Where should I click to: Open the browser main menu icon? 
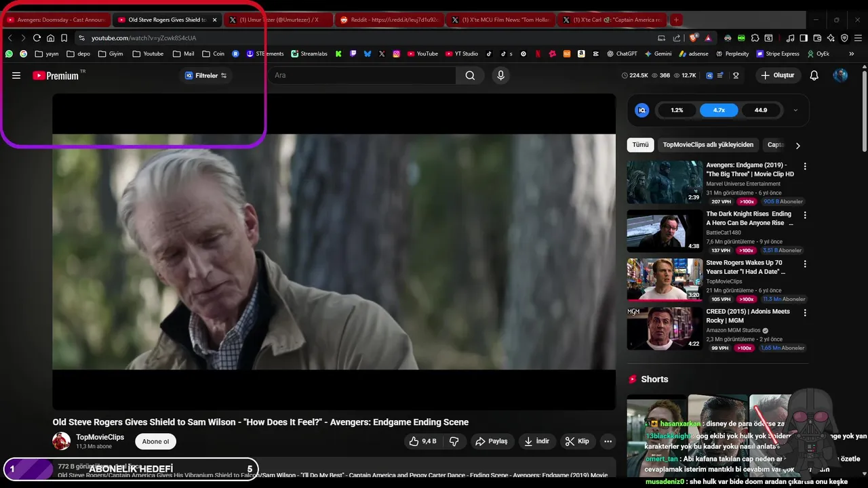859,38
